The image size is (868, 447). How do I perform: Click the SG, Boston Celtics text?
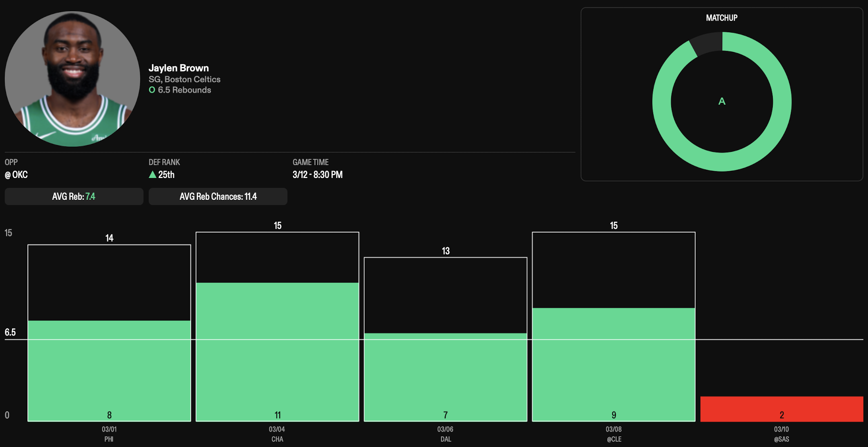(x=184, y=79)
